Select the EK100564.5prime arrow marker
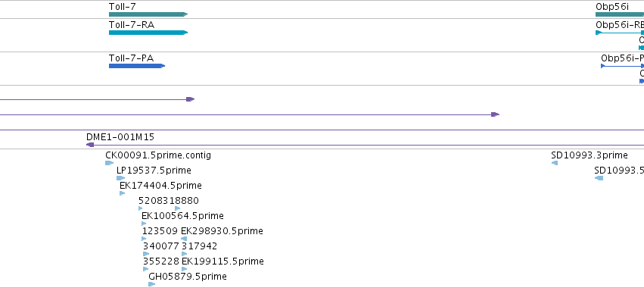Image resolution: width=644 pixels, height=288 pixels. tap(144, 224)
